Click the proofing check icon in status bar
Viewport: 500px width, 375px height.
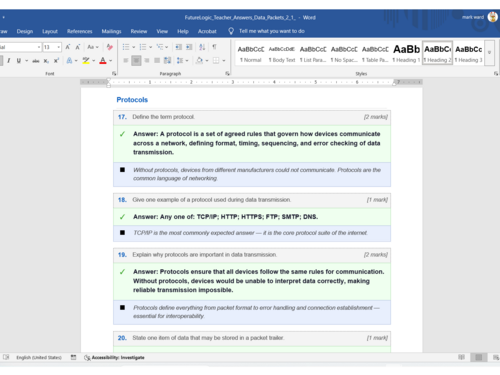(6, 357)
